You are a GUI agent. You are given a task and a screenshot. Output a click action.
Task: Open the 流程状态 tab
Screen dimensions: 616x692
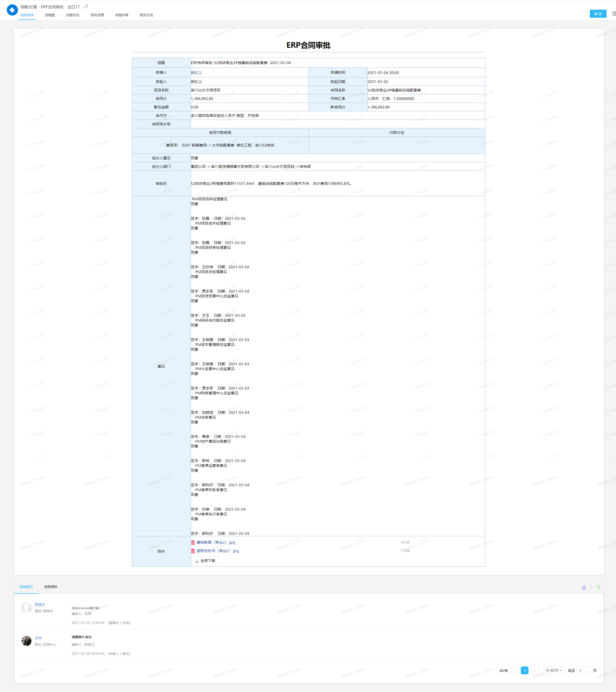tap(72, 15)
